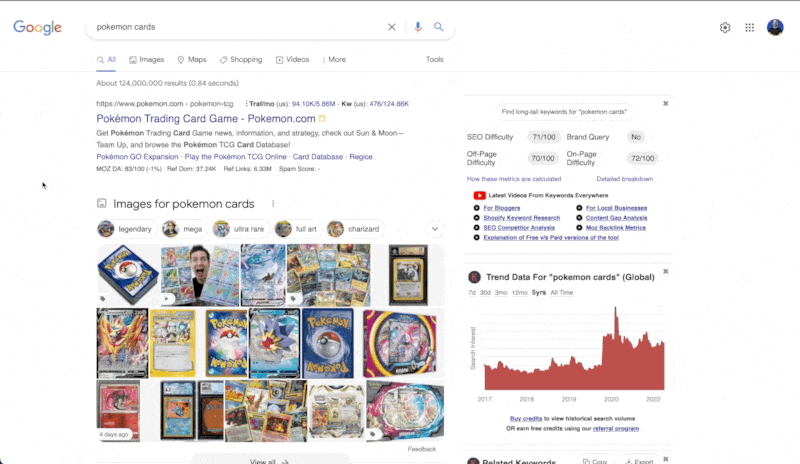
Task: Click the Keywords Everywhere logo beside Trend Data
Action: click(x=474, y=277)
